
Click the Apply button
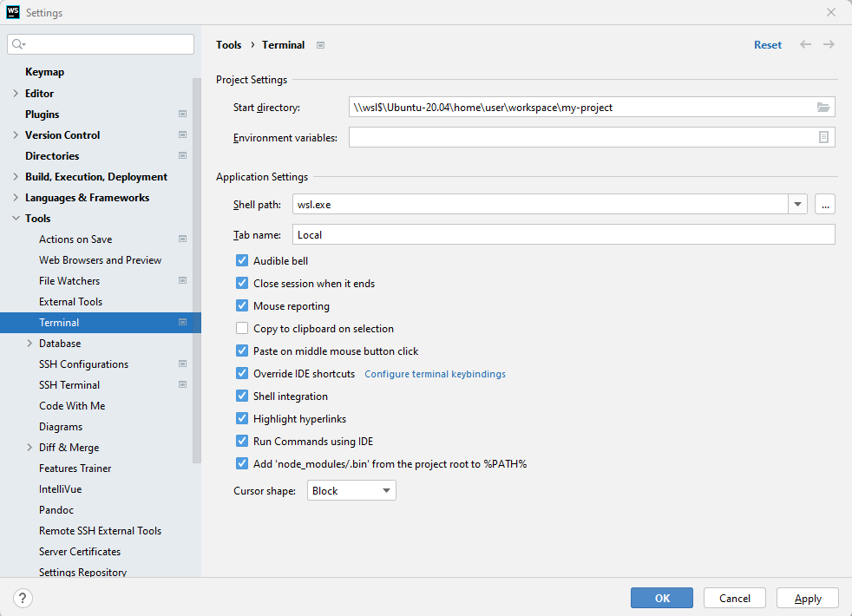click(x=807, y=598)
